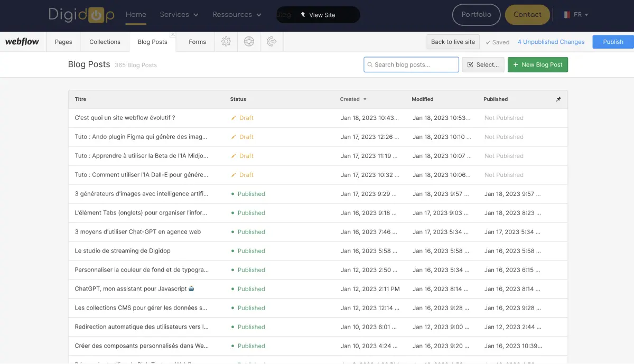The height and width of the screenshot is (364, 634).
Task: Click 'Jan 18, 2023 8:23' published date
Action: 512,213
